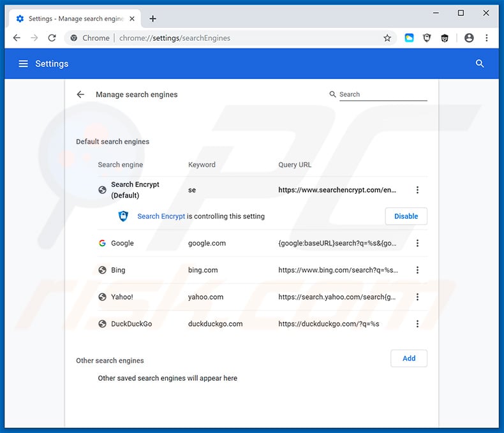
Task: Select the duckduckgo.com keyword
Action: (x=216, y=324)
